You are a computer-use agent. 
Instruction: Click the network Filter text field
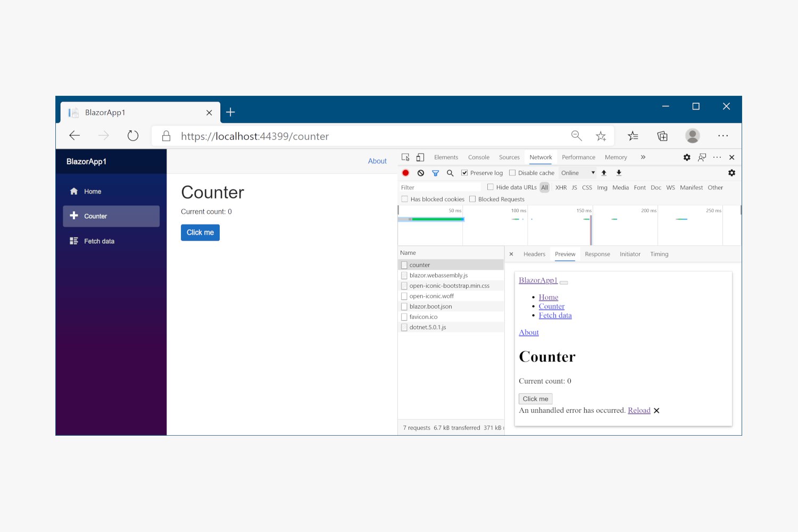[x=440, y=187]
